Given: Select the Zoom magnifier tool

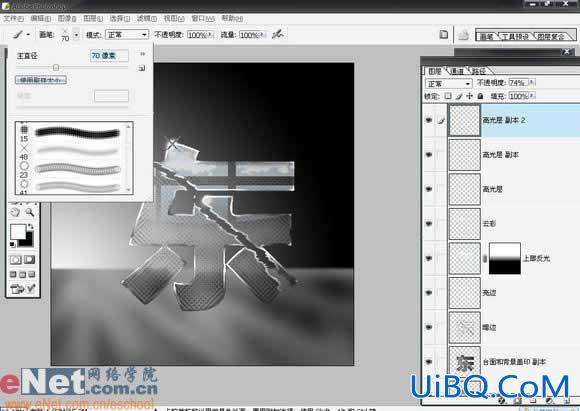Looking at the screenshot, I should [30, 212].
